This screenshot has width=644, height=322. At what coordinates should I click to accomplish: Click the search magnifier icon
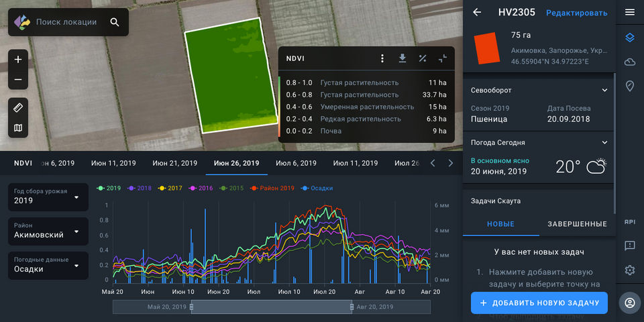[x=115, y=22]
